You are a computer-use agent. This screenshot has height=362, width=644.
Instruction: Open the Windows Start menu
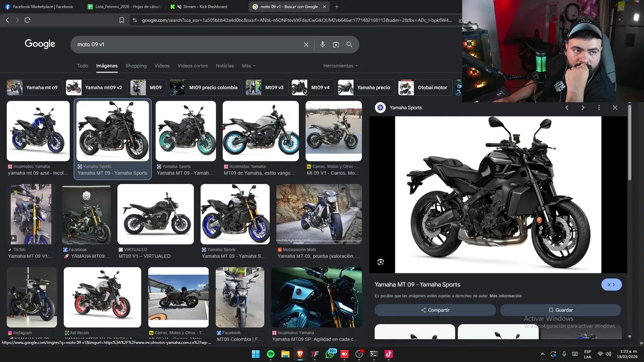click(x=256, y=354)
